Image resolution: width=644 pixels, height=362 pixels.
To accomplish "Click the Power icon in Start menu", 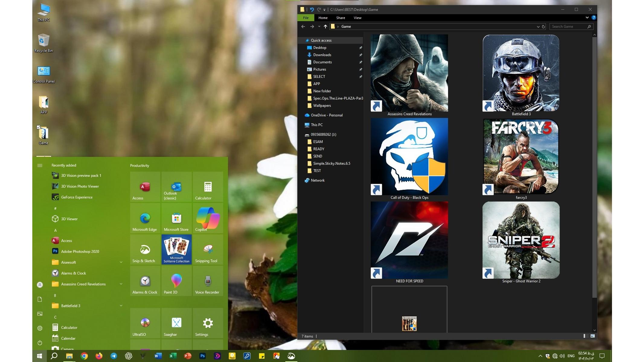I will [40, 343].
